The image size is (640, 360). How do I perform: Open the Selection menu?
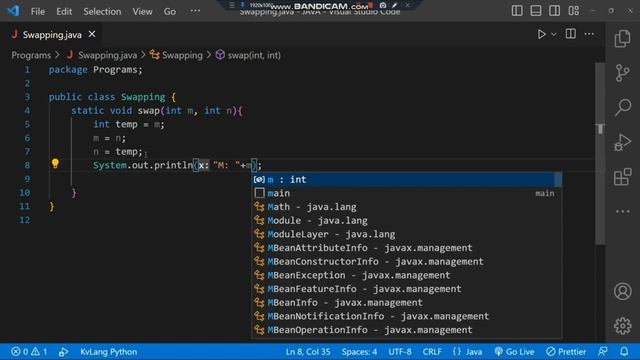(102, 11)
